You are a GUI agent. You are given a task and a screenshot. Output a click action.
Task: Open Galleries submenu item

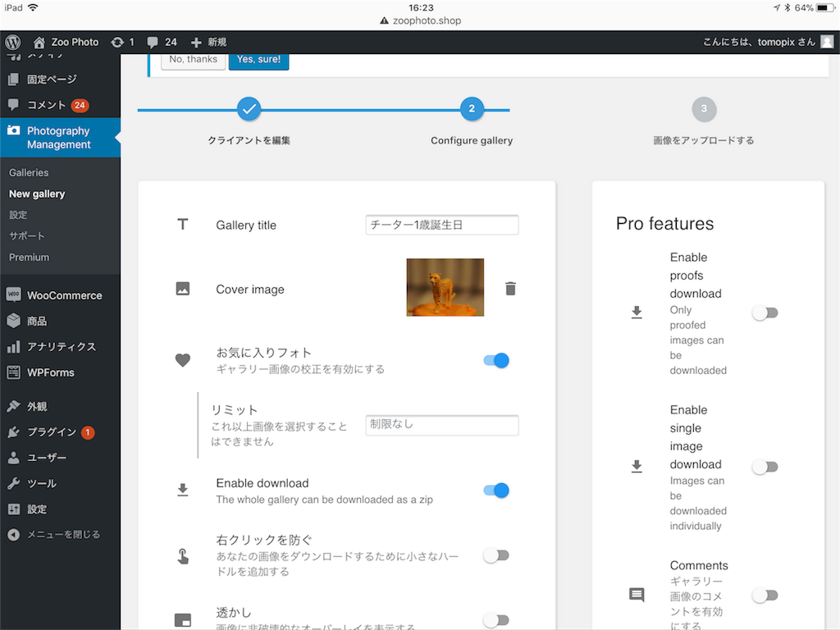29,172
